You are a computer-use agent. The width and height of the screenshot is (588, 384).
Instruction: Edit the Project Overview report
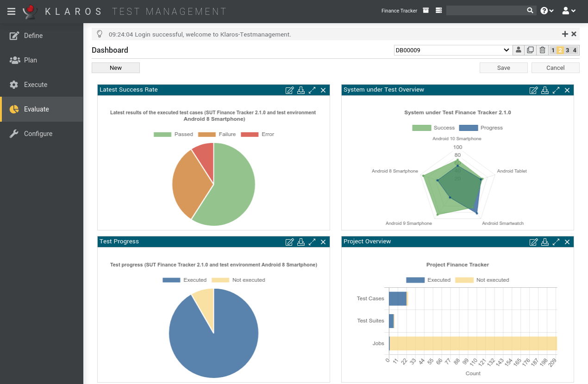(534, 242)
